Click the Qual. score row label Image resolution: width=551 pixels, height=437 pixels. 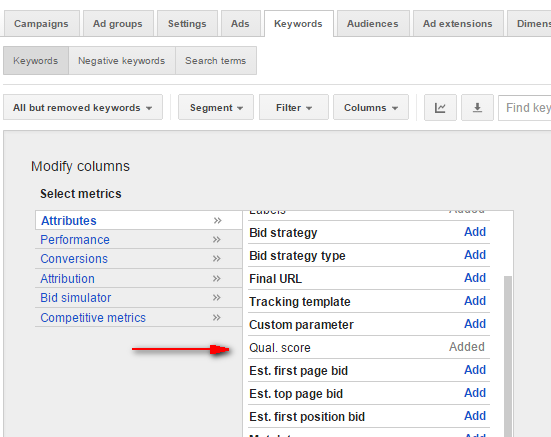point(280,348)
